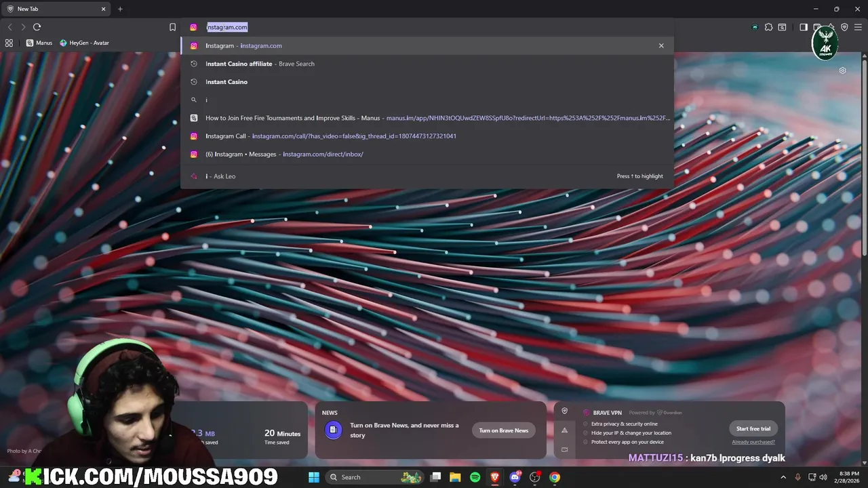Open Google Chrome from the taskbar

(x=555, y=477)
